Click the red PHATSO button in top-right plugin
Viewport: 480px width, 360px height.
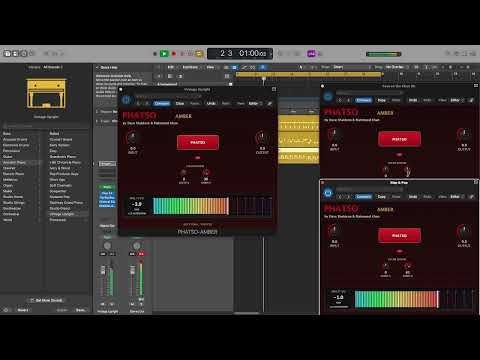pos(399,139)
